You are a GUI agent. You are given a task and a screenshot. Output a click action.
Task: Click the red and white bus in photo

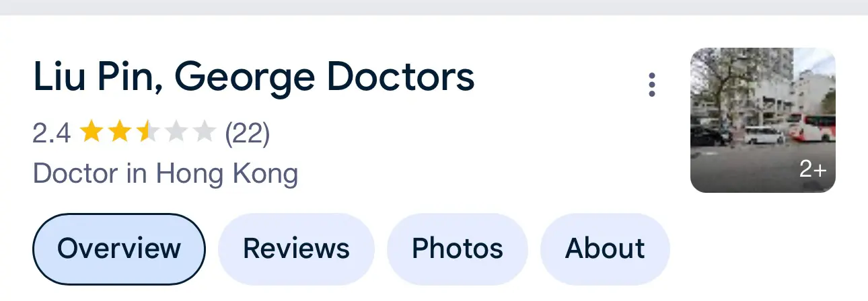(x=811, y=127)
